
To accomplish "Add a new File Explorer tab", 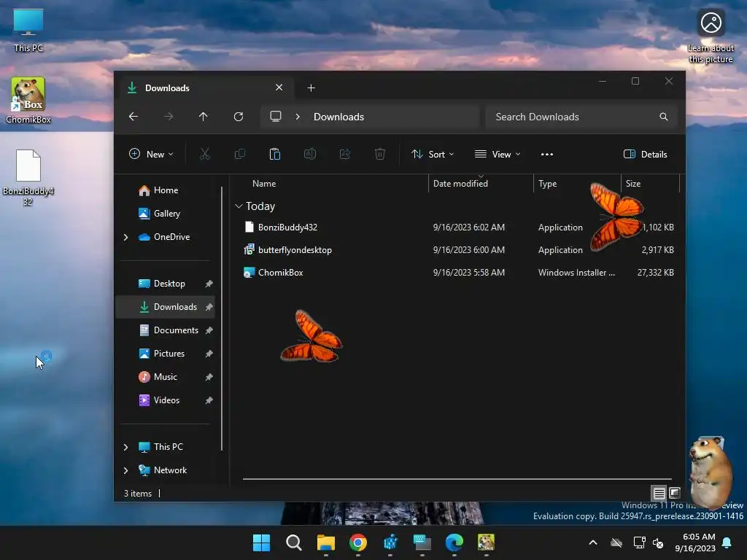I will (311, 88).
